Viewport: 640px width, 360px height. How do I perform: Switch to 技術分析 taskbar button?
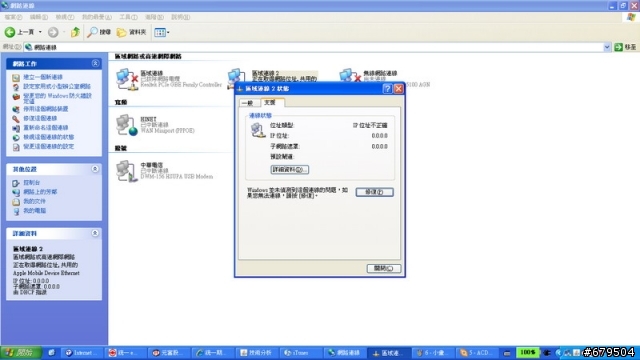[258, 353]
